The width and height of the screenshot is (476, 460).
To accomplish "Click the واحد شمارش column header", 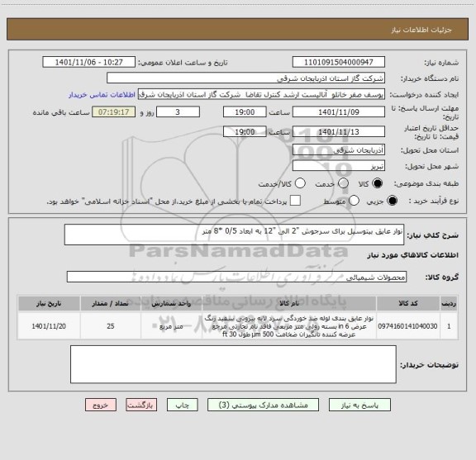I will tap(171, 303).
